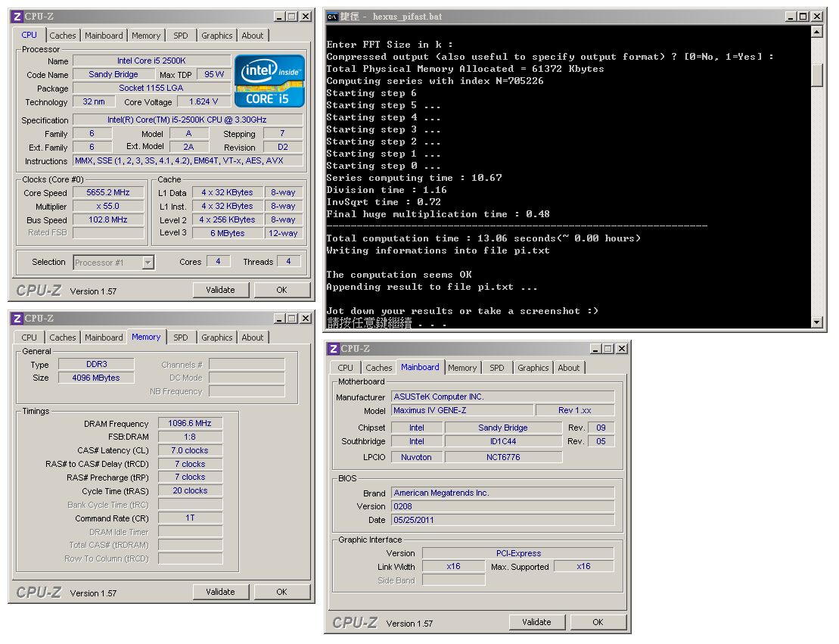This screenshot has height=644, width=839.
Task: Click the Code Name value 'Sandy Bridge'
Action: (113, 74)
